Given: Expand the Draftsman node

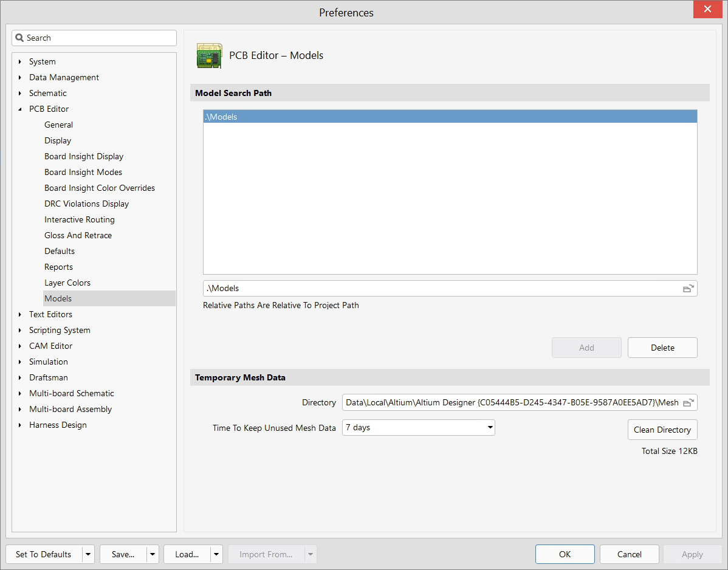Looking at the screenshot, I should pos(19,377).
